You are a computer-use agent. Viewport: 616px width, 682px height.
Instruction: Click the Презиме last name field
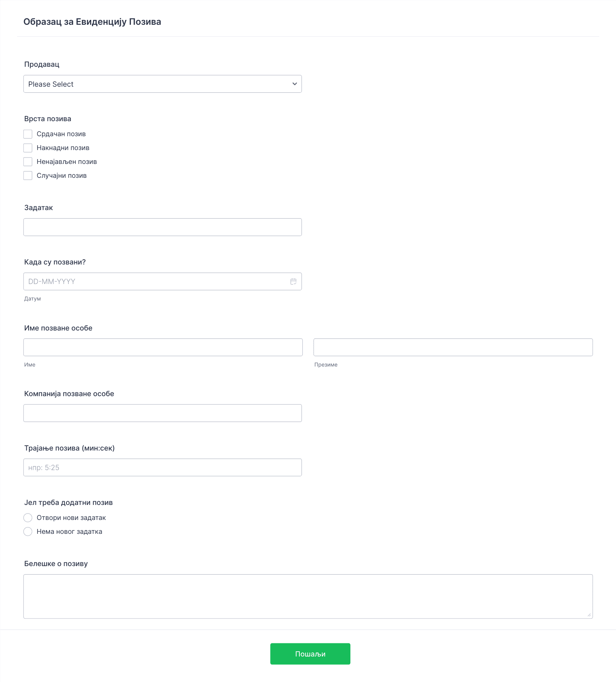point(453,347)
